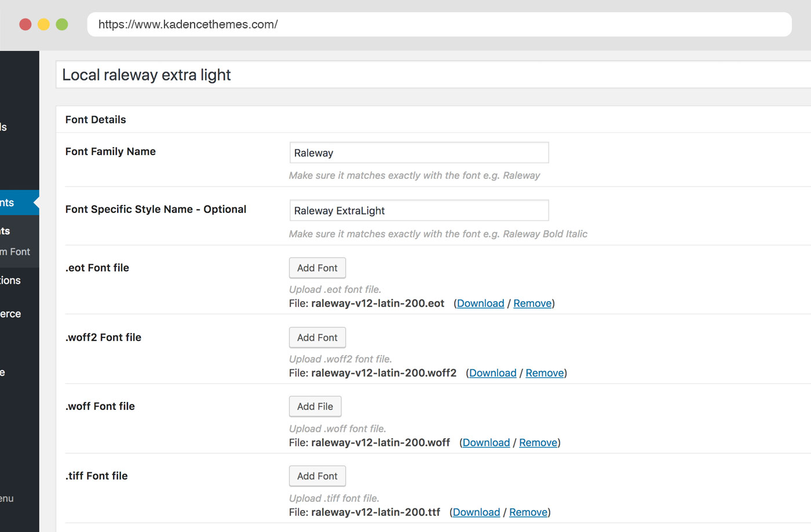The width and height of the screenshot is (811, 532).
Task: Click the red close window dot
Action: (25, 24)
